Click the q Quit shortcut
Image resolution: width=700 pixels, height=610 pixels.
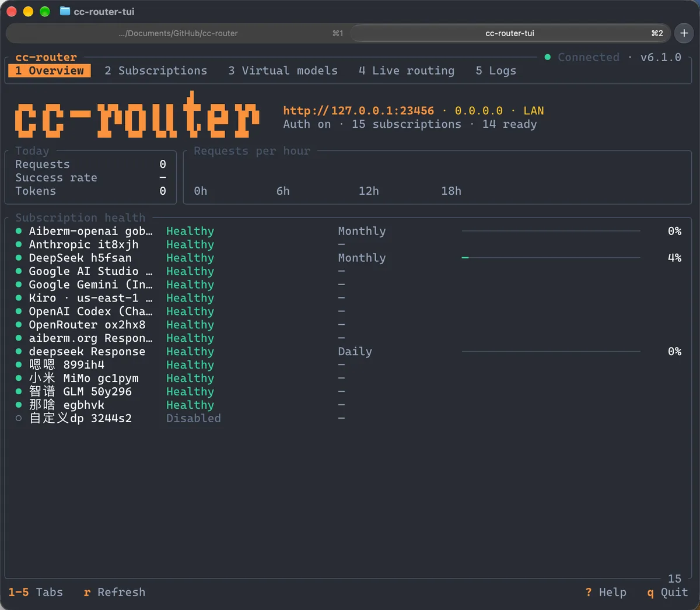[667, 592]
